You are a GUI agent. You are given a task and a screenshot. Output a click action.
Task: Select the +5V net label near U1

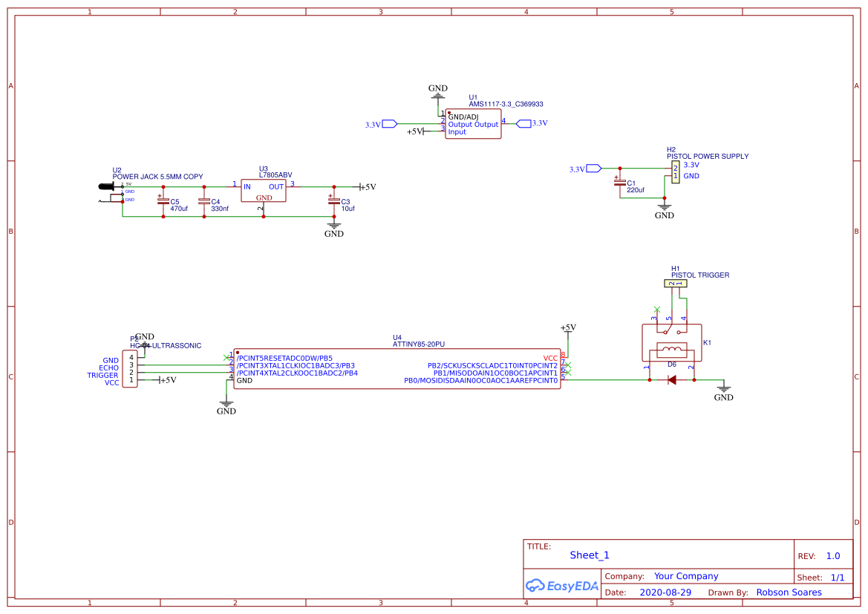pyautogui.click(x=414, y=130)
